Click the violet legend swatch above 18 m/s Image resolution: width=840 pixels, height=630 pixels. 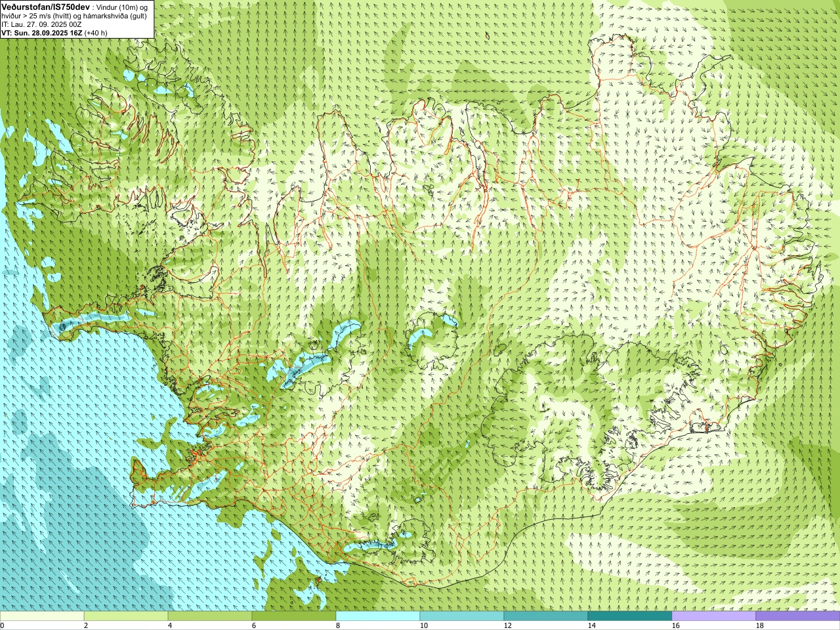point(798,616)
